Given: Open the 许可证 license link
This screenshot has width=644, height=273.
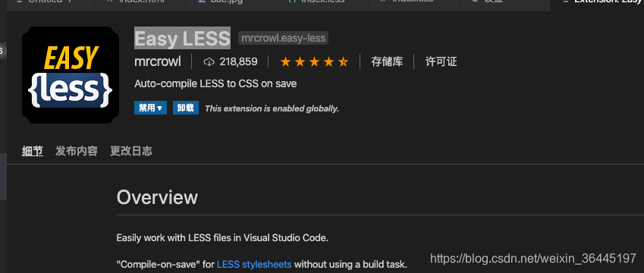Looking at the screenshot, I should [441, 62].
